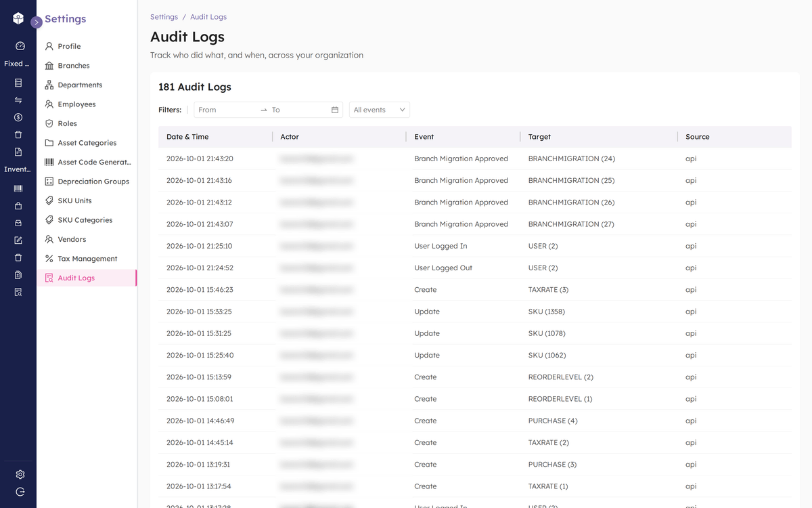Open the pencil edit icon in the rail
Image resolution: width=812 pixels, height=508 pixels.
[18, 240]
